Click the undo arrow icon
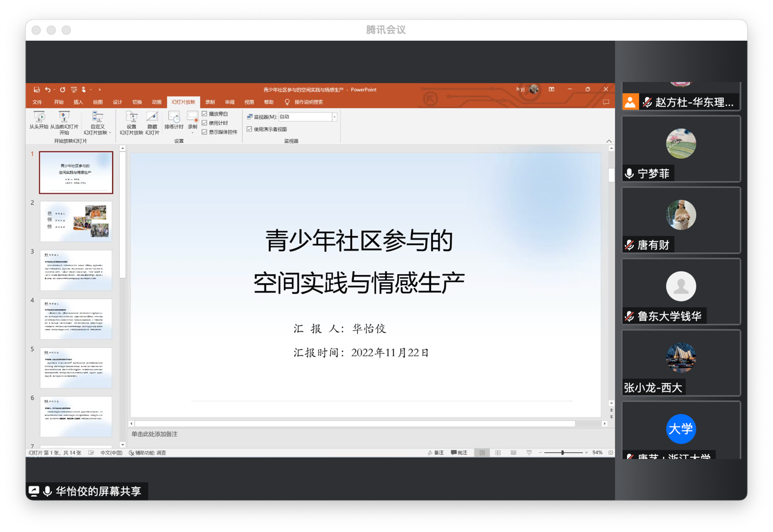Viewport: 773px width, 532px height. 47,89
